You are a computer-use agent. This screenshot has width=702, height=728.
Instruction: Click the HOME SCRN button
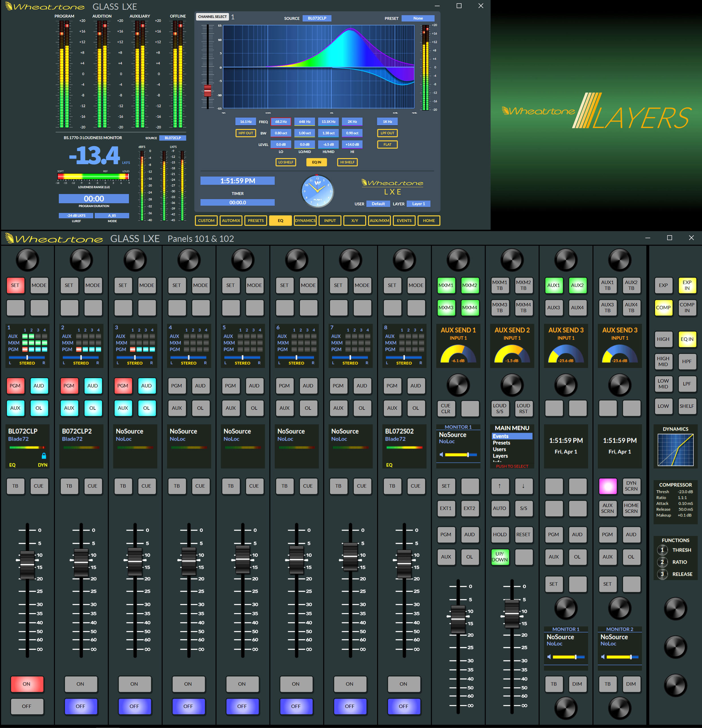[x=631, y=508]
